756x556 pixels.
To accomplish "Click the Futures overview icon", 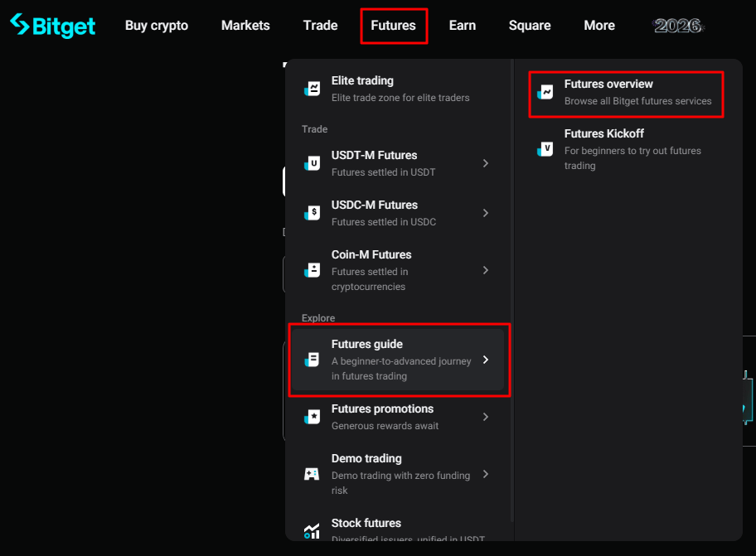I will point(545,92).
